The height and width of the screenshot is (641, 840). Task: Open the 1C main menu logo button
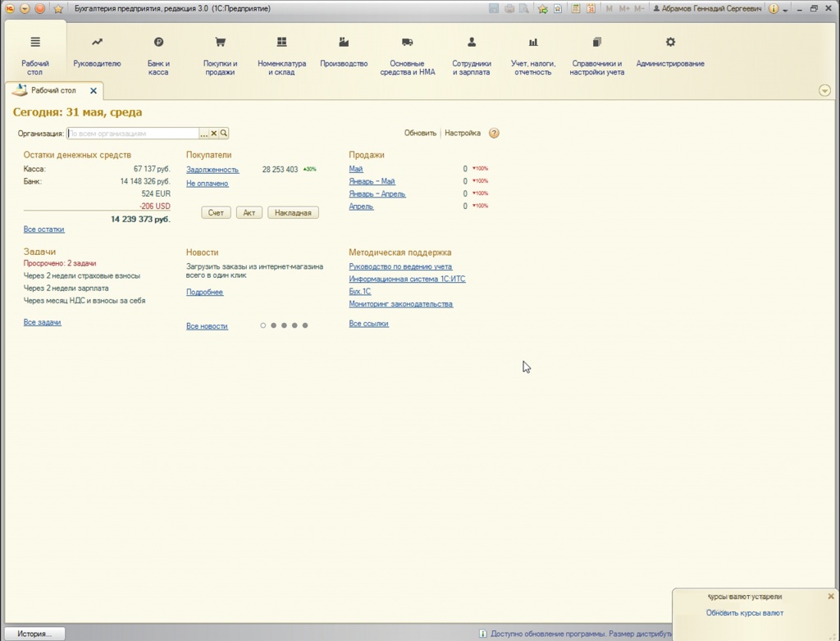click(9, 8)
